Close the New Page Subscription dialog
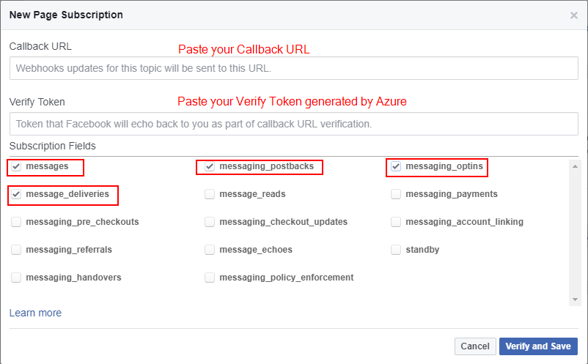Viewport: 588px width, 364px height. [573, 15]
